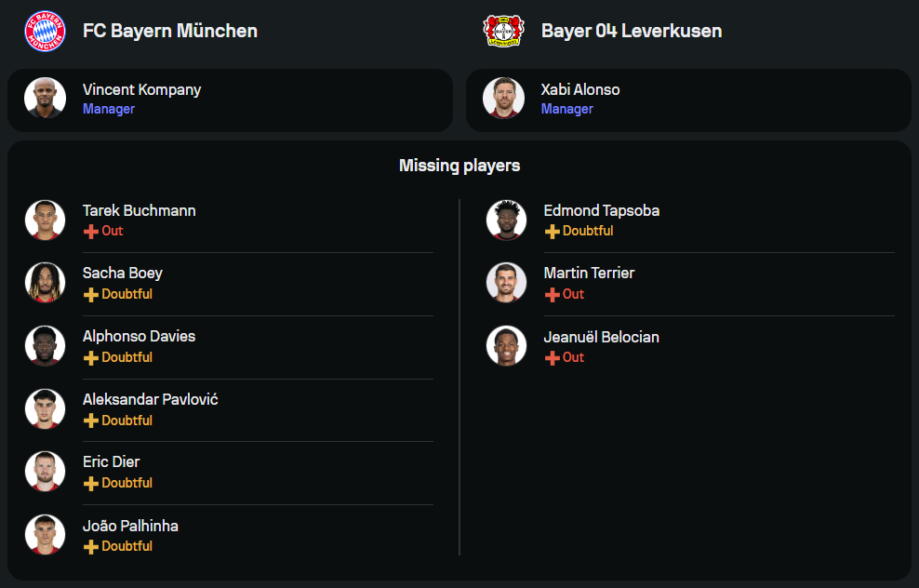Viewport: 919px width, 588px height.
Task: Open the FC Bayern München team name link
Action: point(170,31)
